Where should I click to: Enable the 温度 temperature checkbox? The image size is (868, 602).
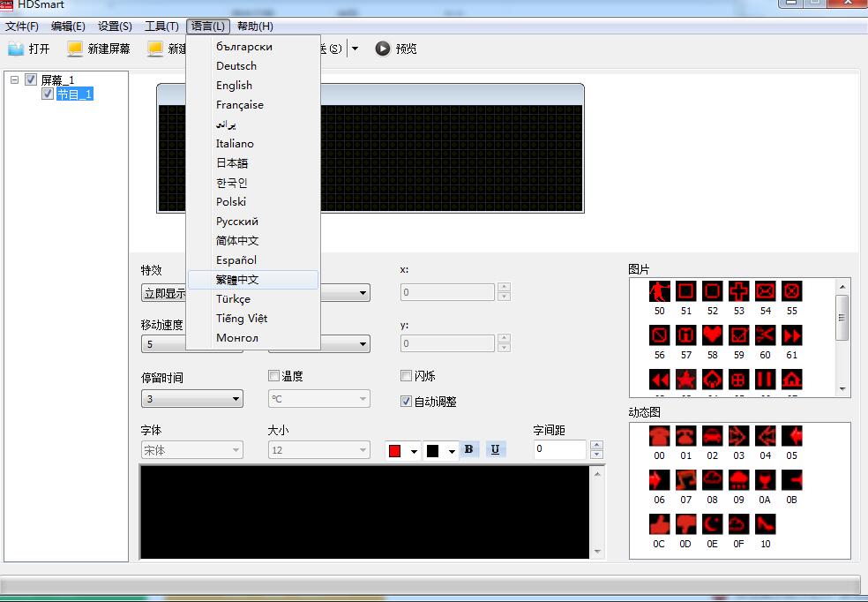(x=273, y=376)
